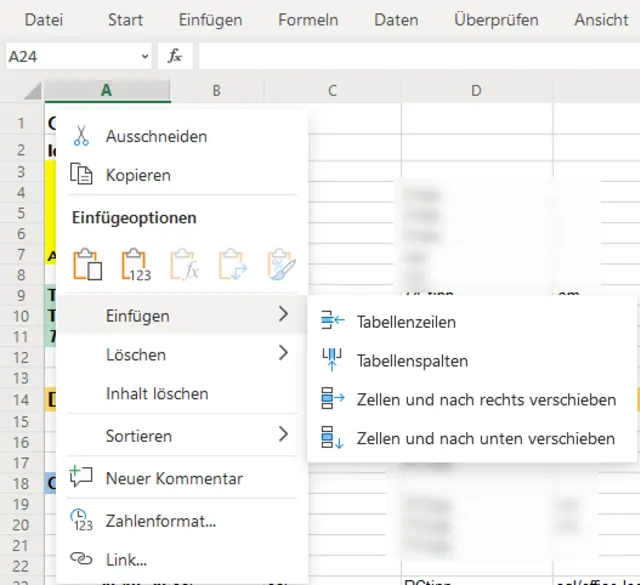Choose the paste values 123 icon
The height and width of the screenshot is (585, 640).
(136, 265)
